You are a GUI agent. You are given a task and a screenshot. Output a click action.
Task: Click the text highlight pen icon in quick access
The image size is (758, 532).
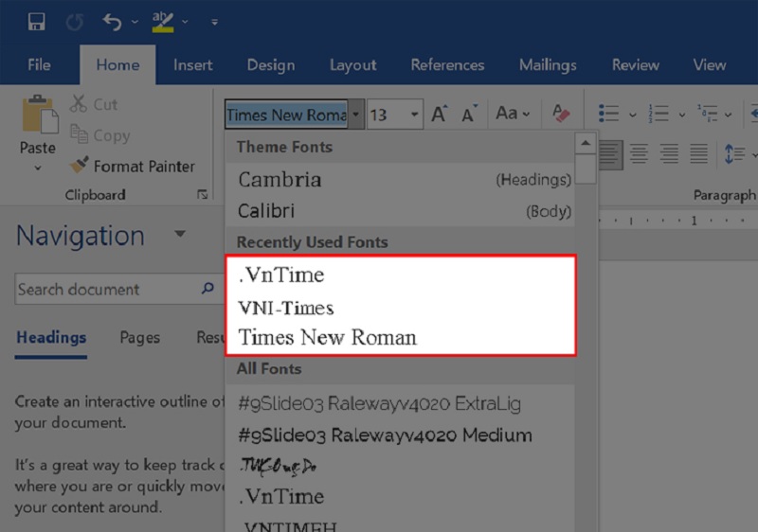162,22
